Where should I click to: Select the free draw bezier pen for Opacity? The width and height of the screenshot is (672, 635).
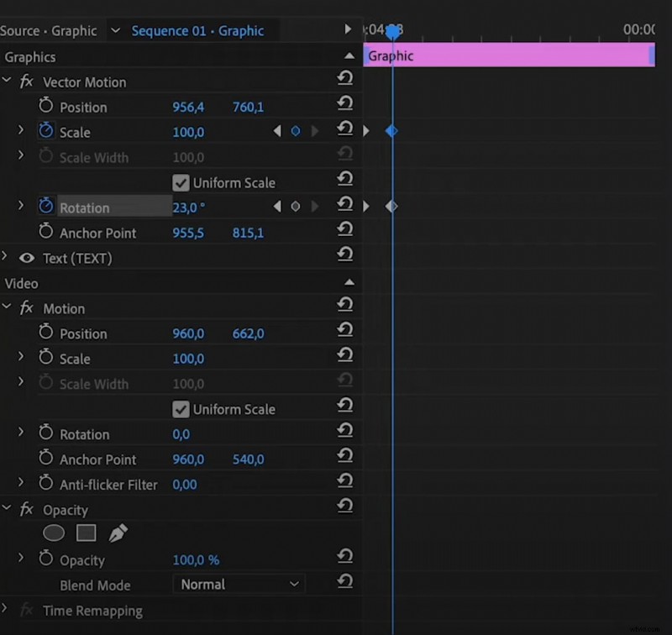click(x=117, y=532)
